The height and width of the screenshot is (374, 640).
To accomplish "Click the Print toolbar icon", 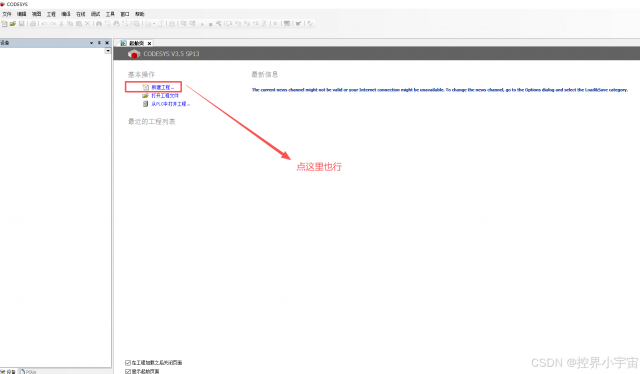I will 33,24.
